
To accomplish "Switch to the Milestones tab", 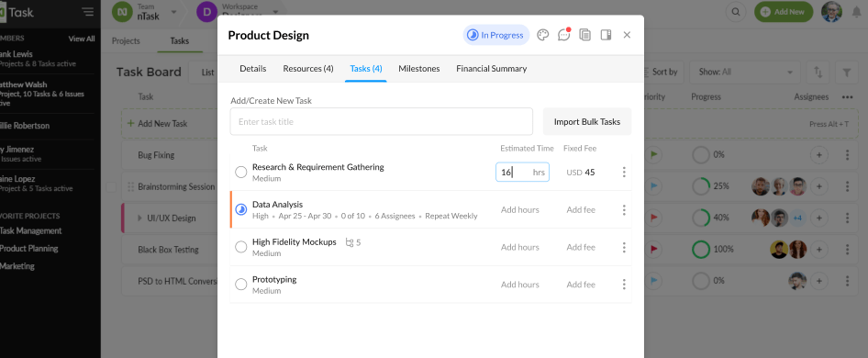I will click(x=419, y=69).
